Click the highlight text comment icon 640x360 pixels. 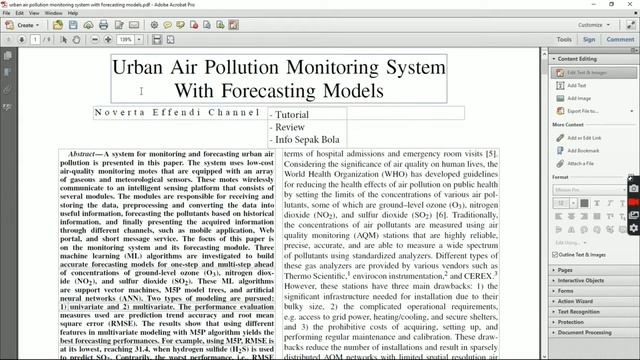tap(180, 25)
